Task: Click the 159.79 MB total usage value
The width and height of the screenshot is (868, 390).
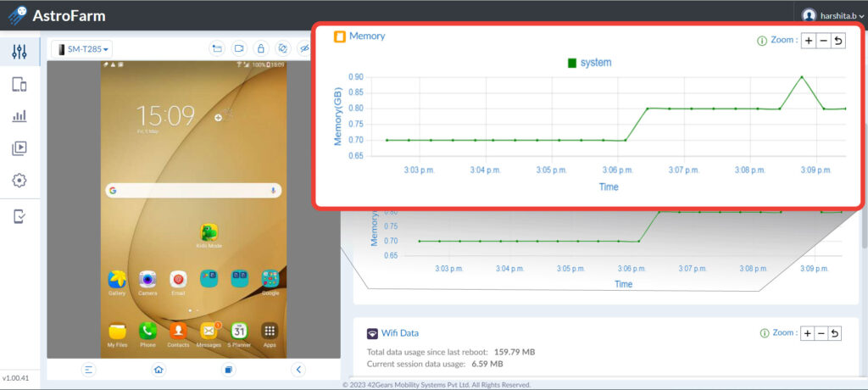Action: [515, 352]
